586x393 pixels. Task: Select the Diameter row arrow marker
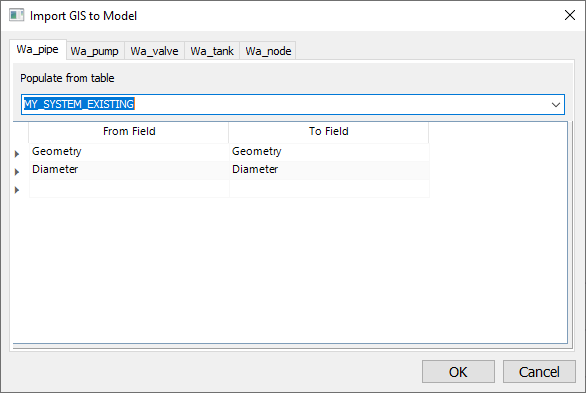point(17,171)
